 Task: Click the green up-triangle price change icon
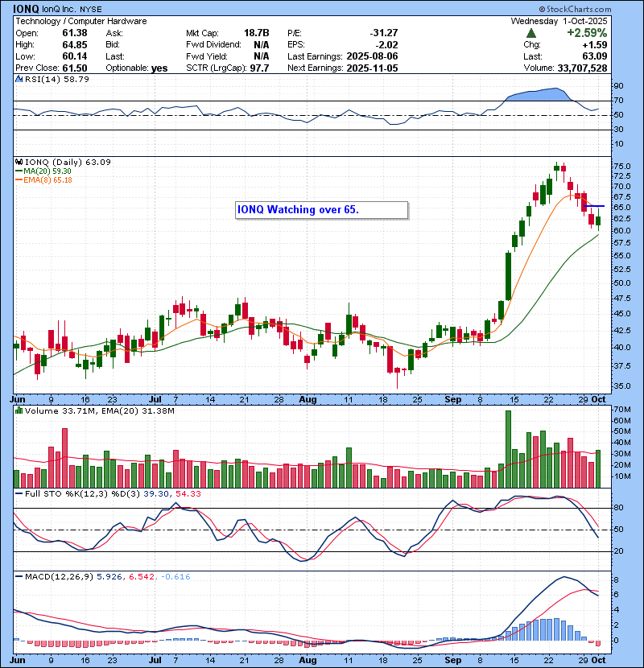point(530,33)
